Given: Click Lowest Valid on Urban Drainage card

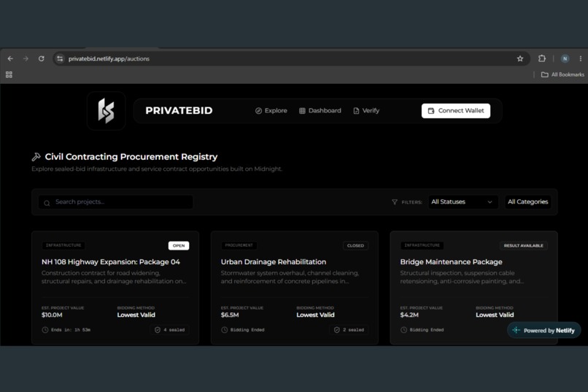Looking at the screenshot, I should [x=315, y=315].
